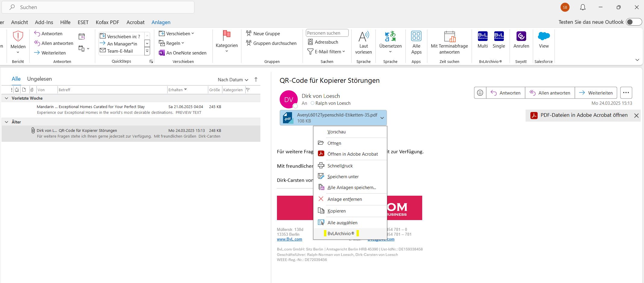644x283 pixels.
Task: Click the Swyxit Anrufen icon
Action: coord(521,36)
